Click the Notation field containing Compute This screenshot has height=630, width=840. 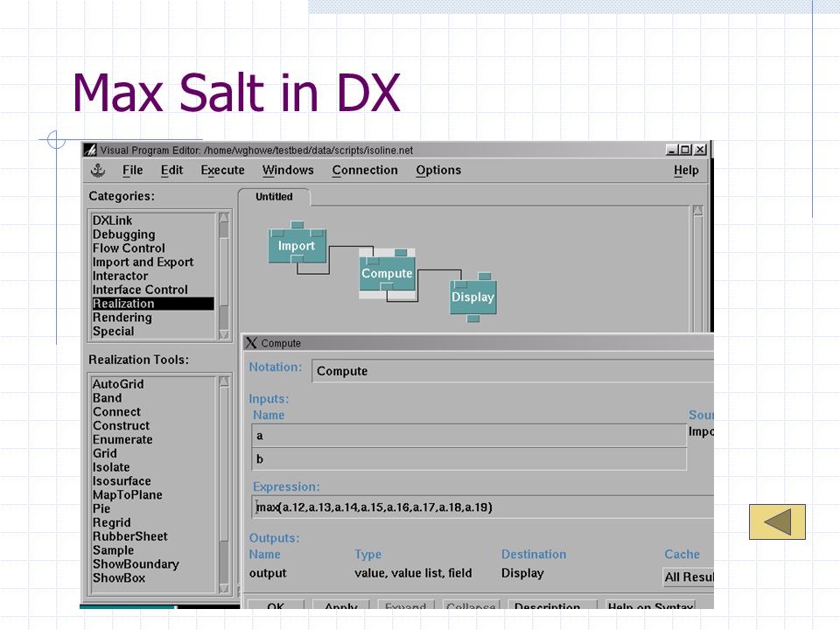coord(513,371)
